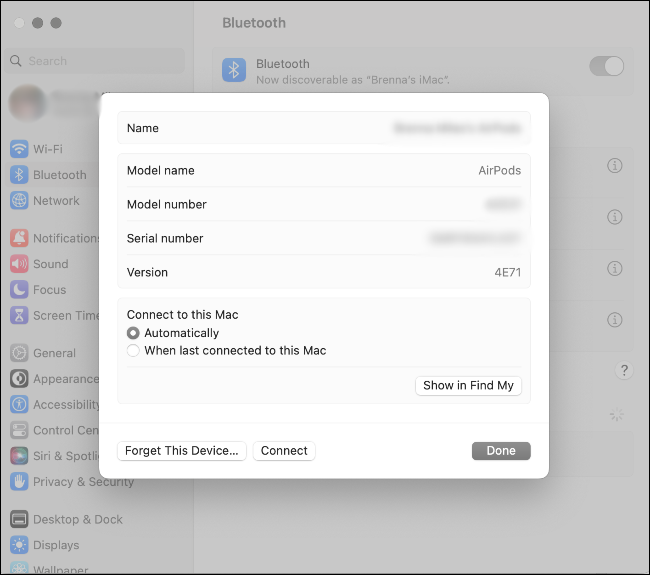Open Displays settings label
This screenshot has height=575, width=650.
(56, 545)
